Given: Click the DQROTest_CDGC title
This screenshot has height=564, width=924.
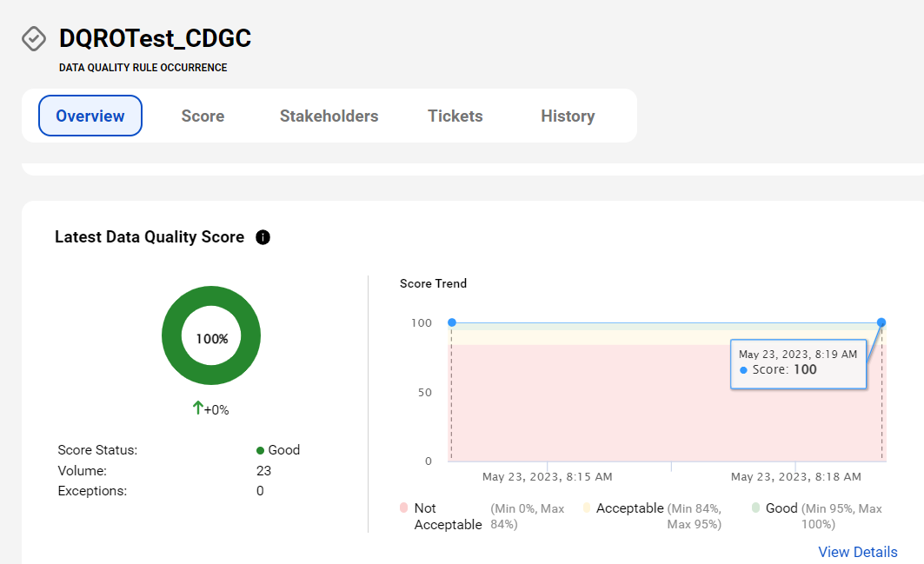Looking at the screenshot, I should click(155, 38).
